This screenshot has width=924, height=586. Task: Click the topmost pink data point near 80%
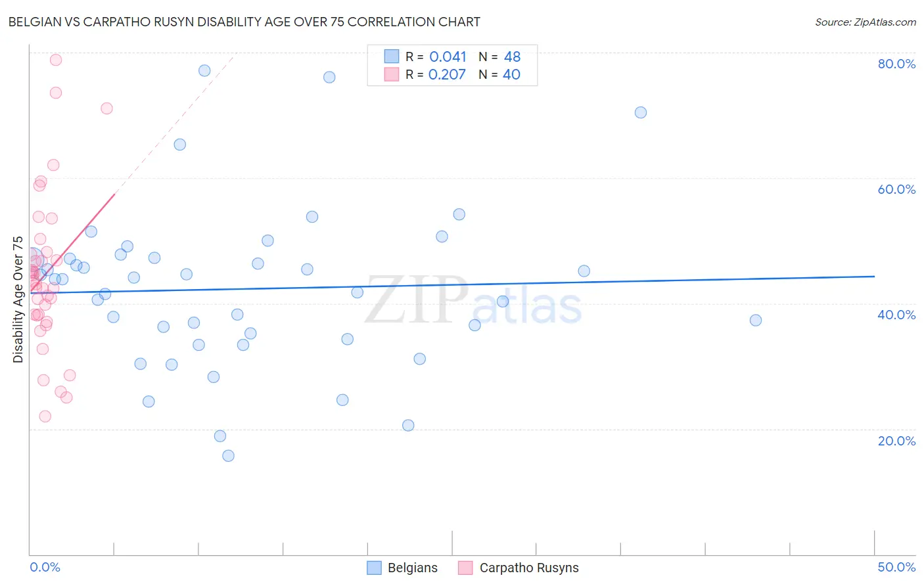coord(56,60)
